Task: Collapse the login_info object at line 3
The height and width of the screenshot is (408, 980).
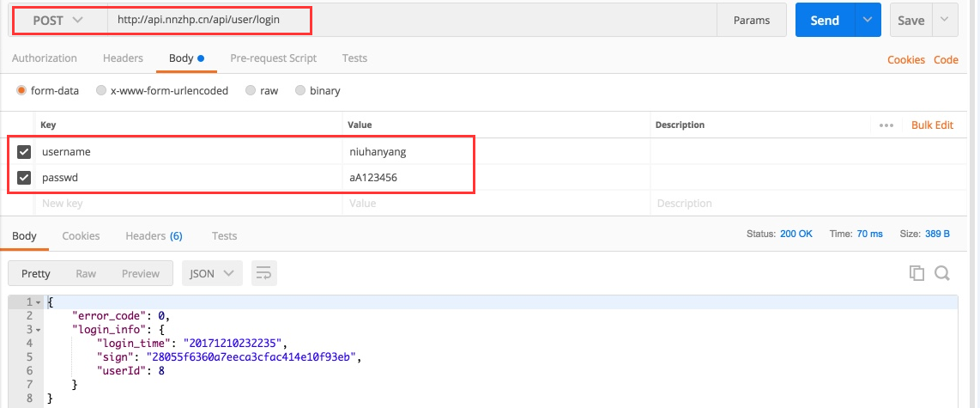Action: pos(38,329)
